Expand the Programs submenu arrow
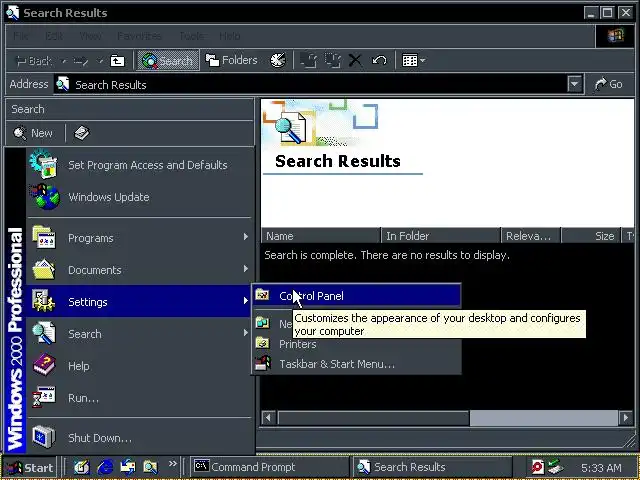 245,237
